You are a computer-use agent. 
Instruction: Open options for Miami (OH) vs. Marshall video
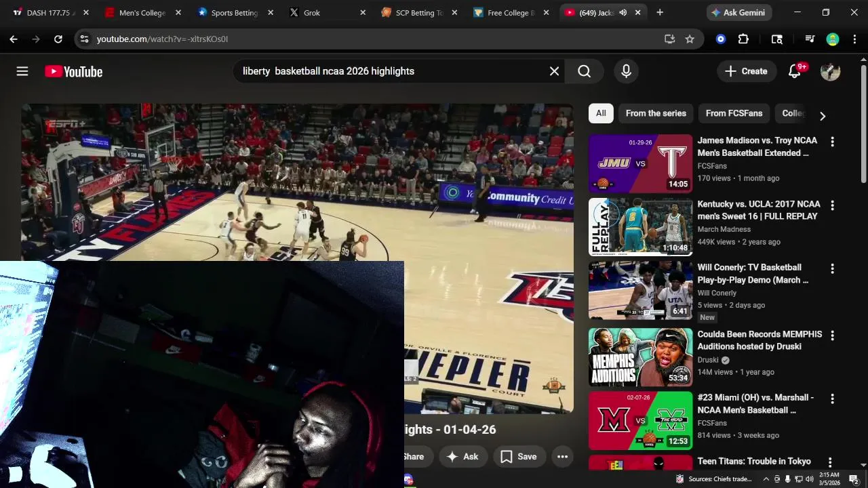(832, 399)
